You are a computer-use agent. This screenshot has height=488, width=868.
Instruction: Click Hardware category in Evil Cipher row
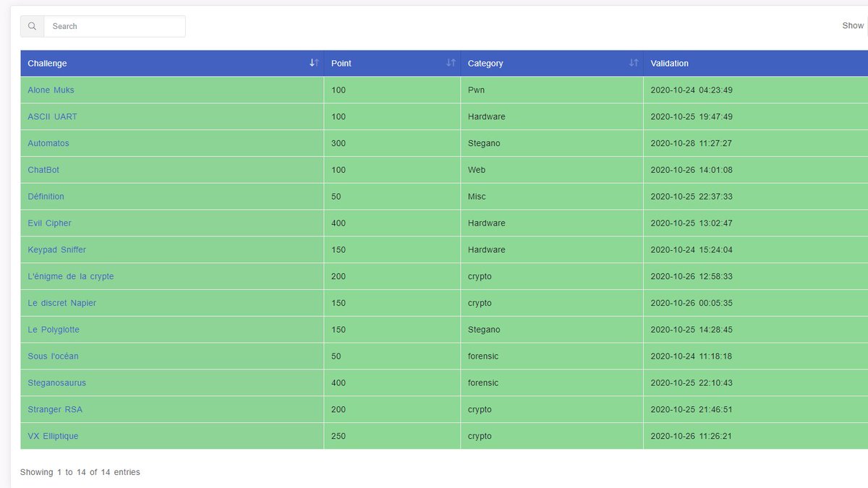(x=552, y=223)
